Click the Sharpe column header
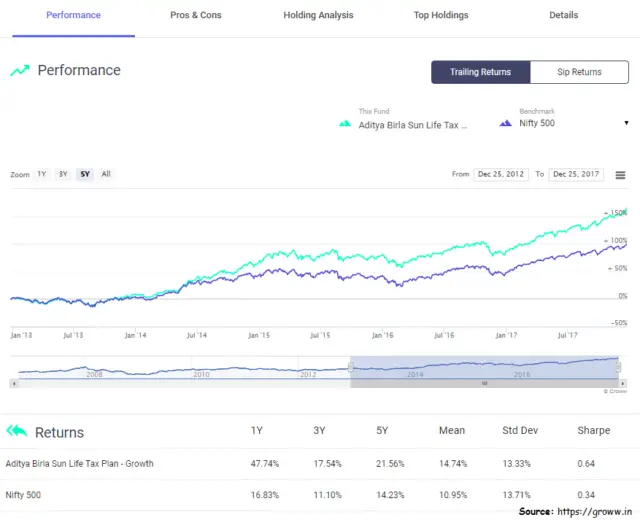This screenshot has width=640, height=520. click(594, 431)
